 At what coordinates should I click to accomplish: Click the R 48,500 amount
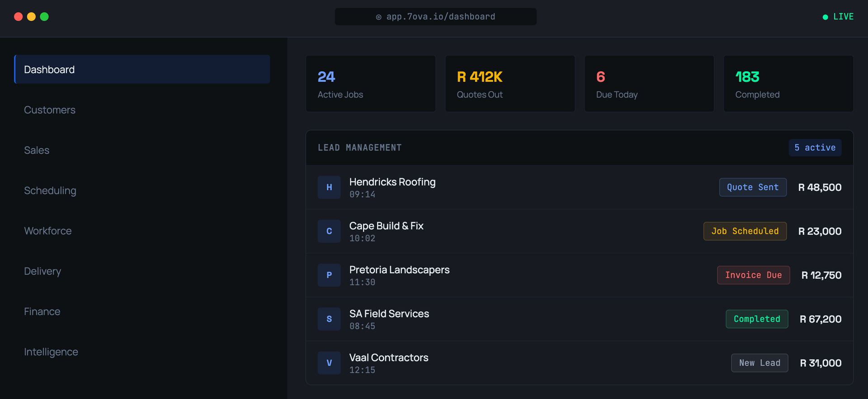(x=820, y=187)
